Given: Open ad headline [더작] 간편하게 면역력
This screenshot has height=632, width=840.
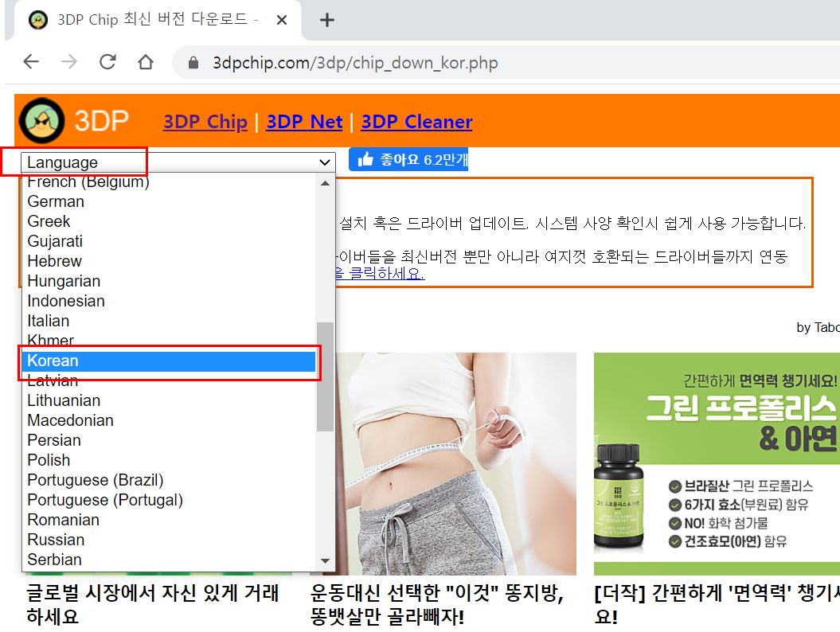Looking at the screenshot, I should 717,605.
